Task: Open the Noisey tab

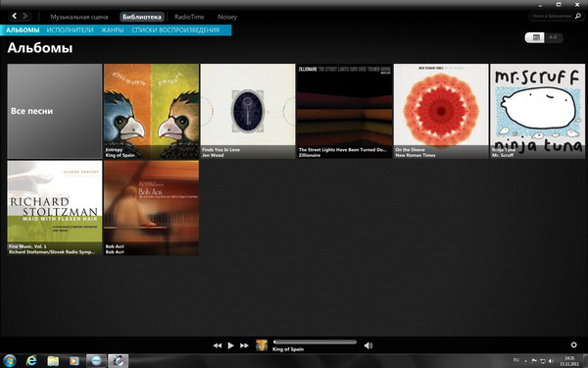Action: tap(227, 17)
